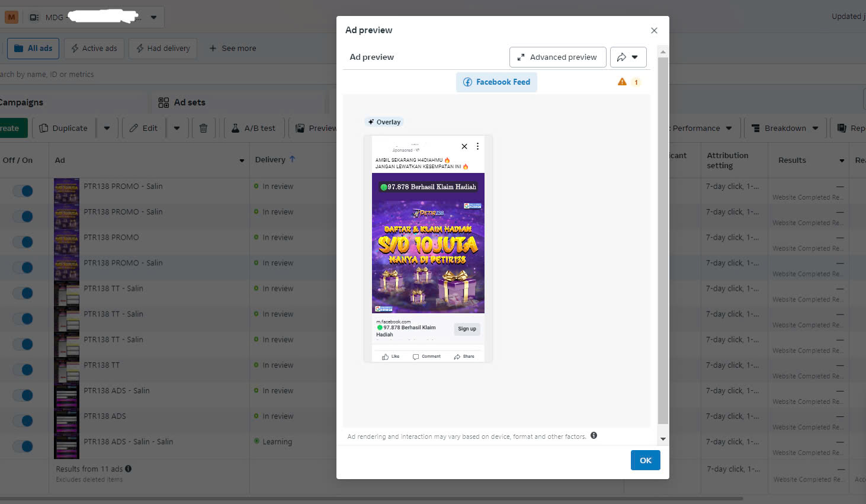Click the dialog scrollbar up arrow
Image resolution: width=866 pixels, height=504 pixels.
coord(663,52)
